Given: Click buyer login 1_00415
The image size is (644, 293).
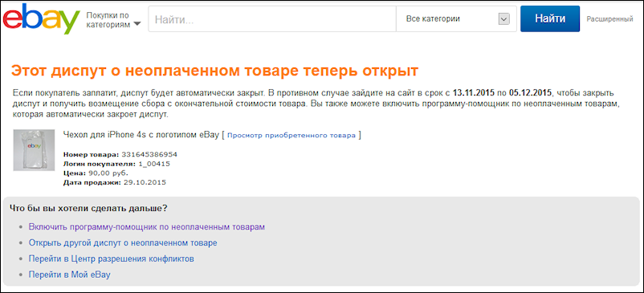Looking at the screenshot, I should [x=153, y=164].
